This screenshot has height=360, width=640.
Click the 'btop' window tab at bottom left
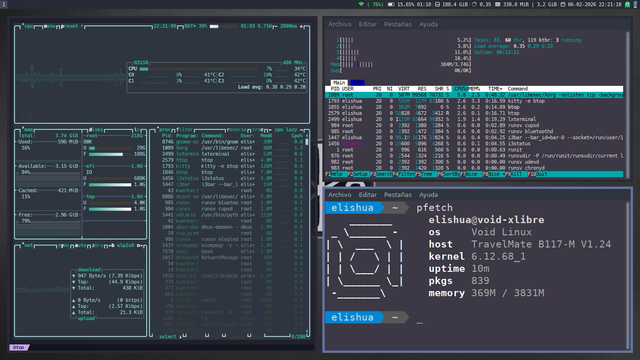coord(19,347)
